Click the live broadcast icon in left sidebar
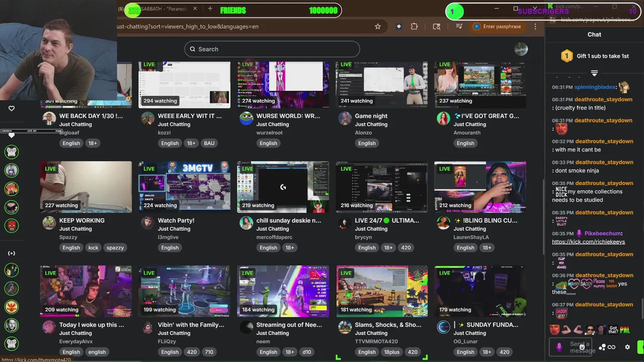The image size is (644, 362). [12, 253]
